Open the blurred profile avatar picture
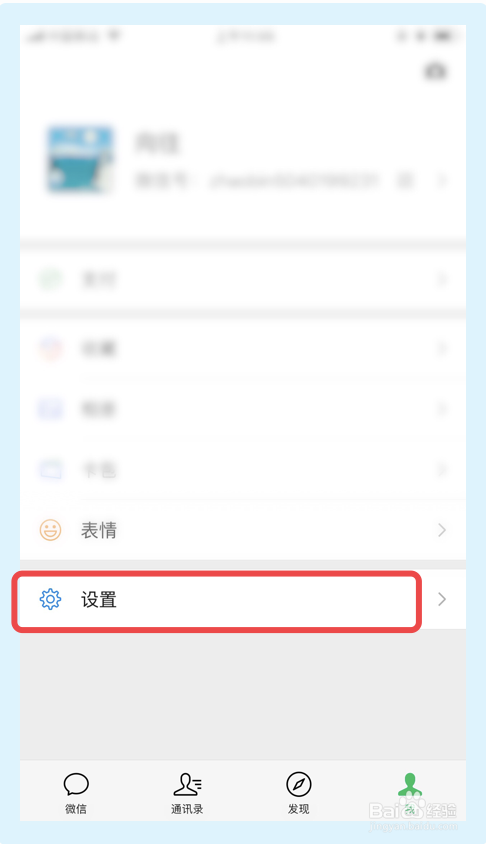This screenshot has height=844, width=486. tap(80, 160)
